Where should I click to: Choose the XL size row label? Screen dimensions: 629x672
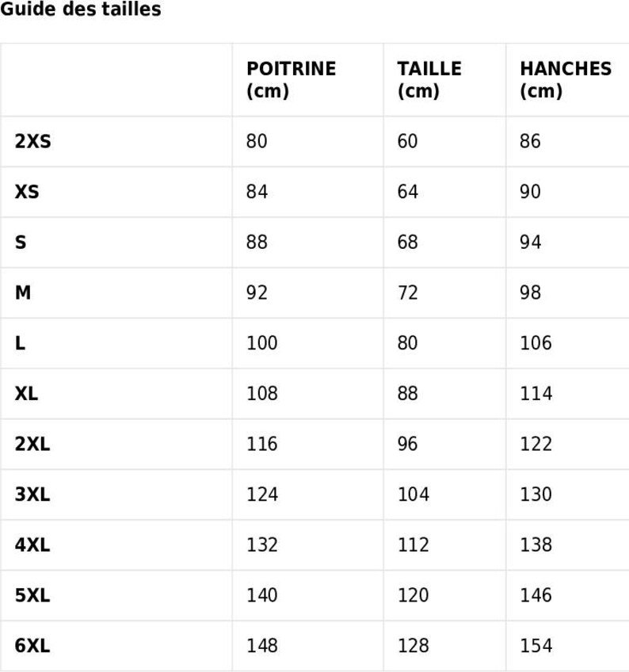[26, 394]
